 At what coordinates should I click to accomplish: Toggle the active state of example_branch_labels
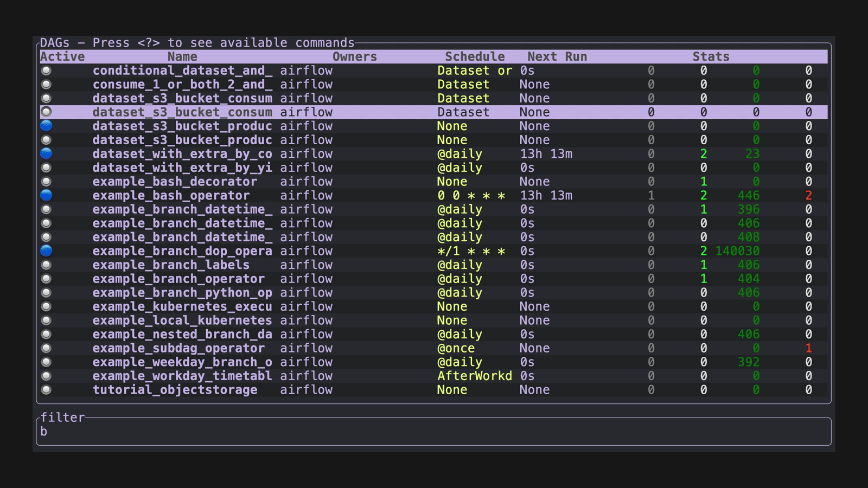46,265
